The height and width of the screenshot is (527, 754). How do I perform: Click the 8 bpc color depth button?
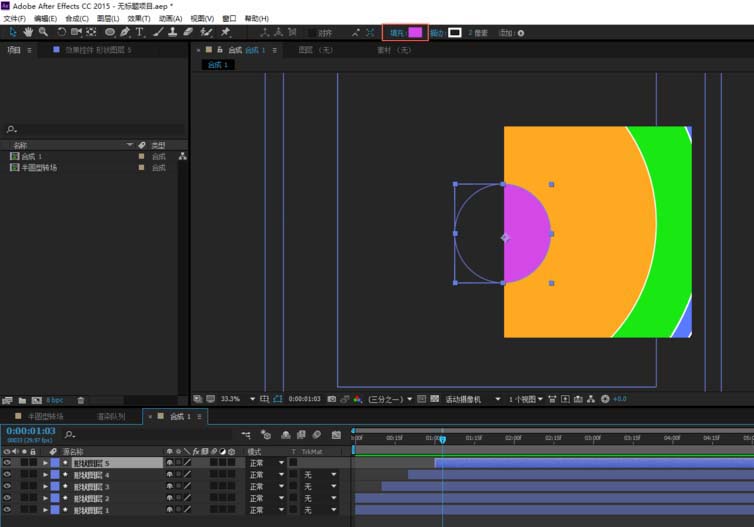pyautogui.click(x=55, y=400)
